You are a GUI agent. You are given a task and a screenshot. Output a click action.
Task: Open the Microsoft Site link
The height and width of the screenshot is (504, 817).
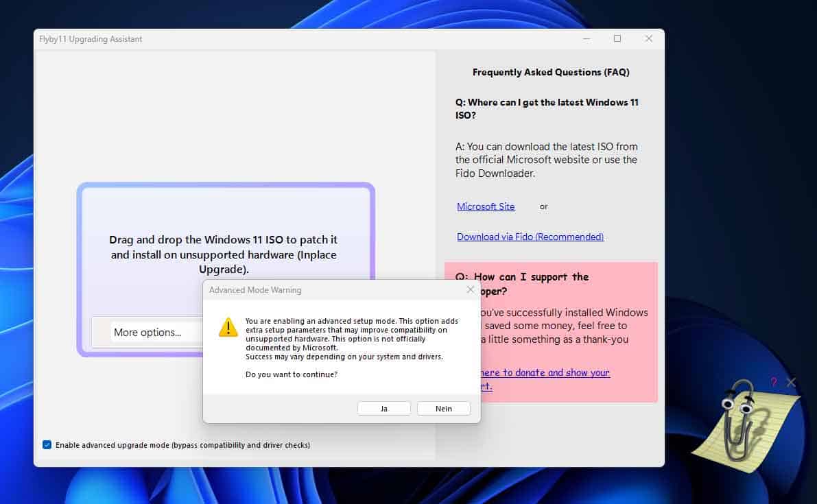pos(486,206)
